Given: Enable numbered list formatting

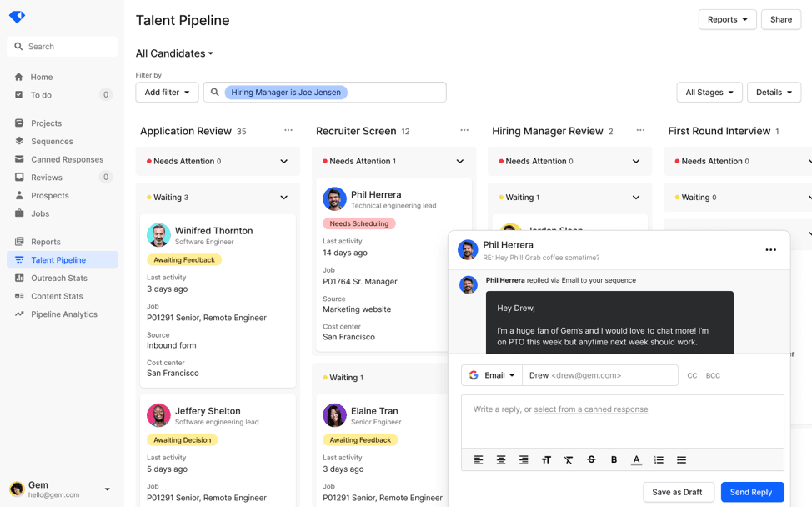Looking at the screenshot, I should 659,459.
